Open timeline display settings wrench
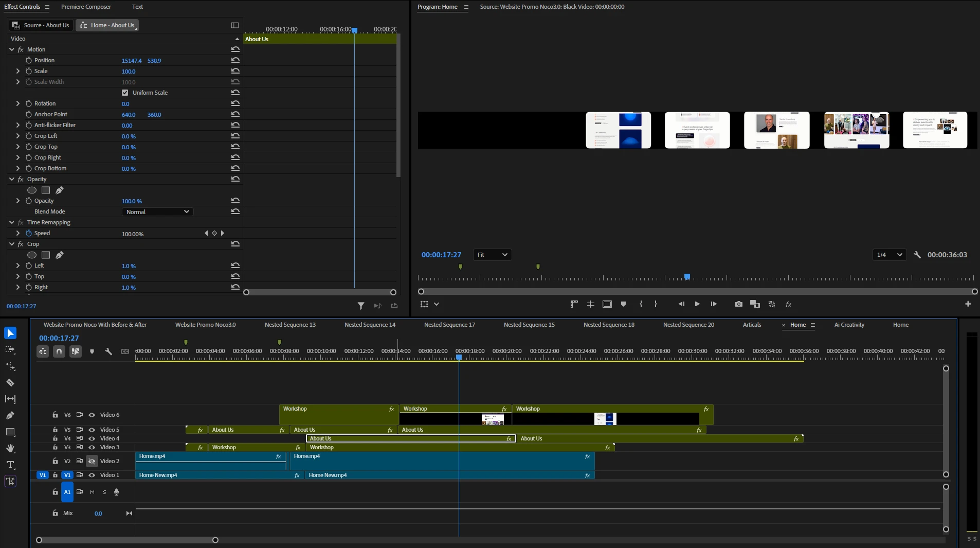The image size is (980, 548). pyautogui.click(x=108, y=351)
